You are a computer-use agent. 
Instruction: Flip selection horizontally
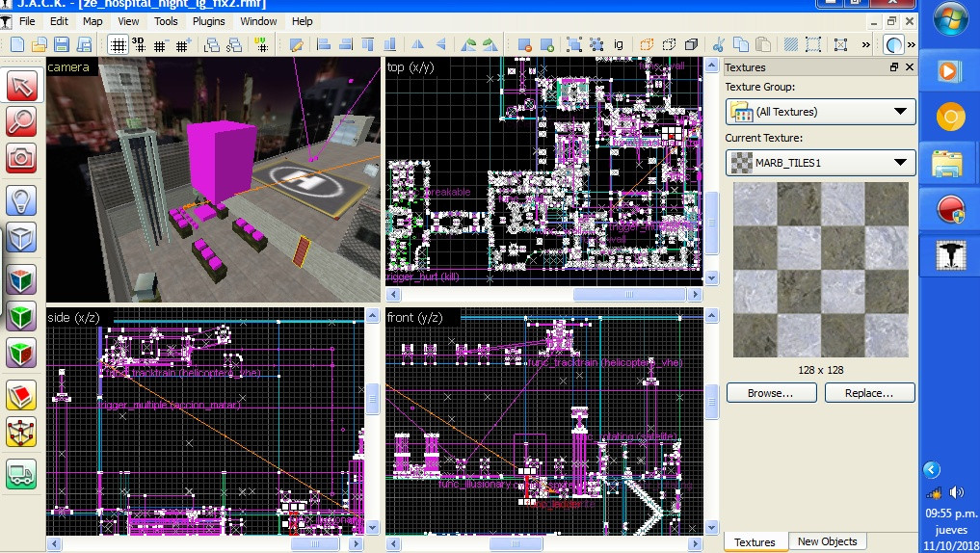click(417, 44)
